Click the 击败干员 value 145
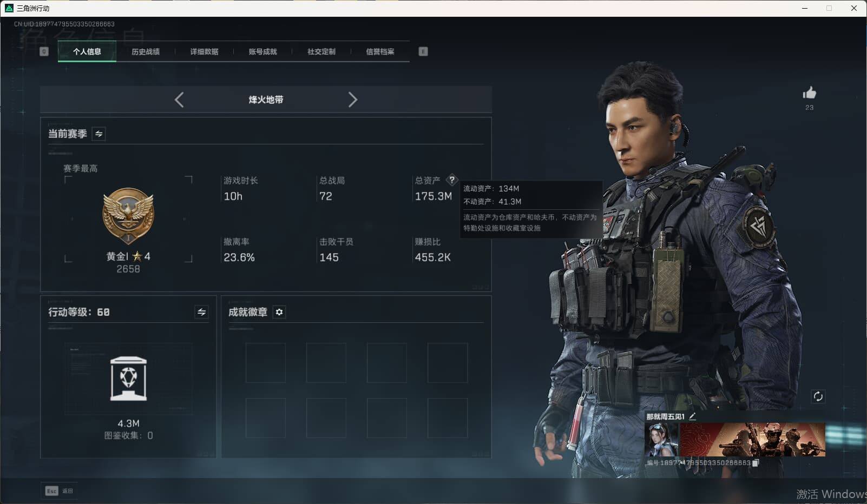This screenshot has height=504, width=867. coord(329,257)
